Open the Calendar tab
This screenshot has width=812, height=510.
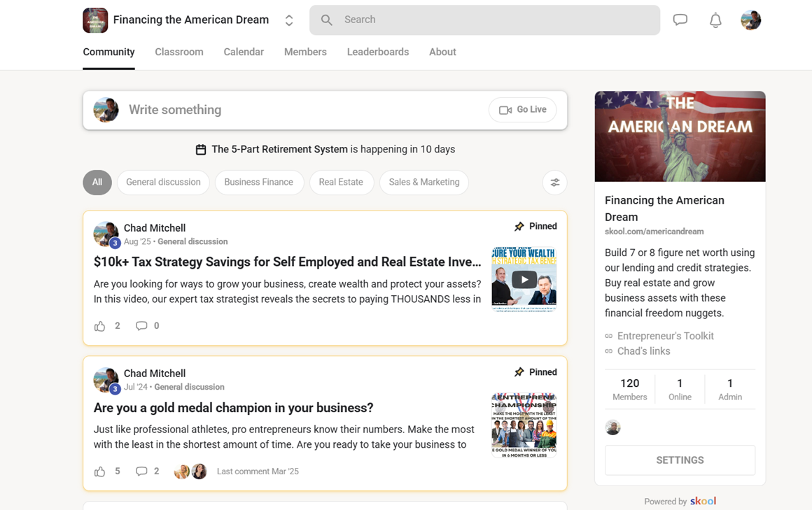[x=244, y=52]
